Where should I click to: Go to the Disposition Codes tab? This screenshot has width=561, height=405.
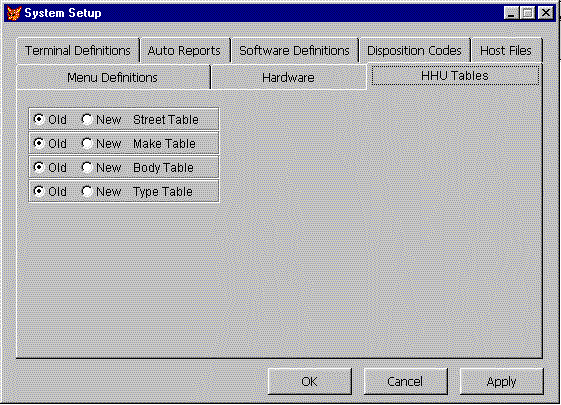coord(414,50)
